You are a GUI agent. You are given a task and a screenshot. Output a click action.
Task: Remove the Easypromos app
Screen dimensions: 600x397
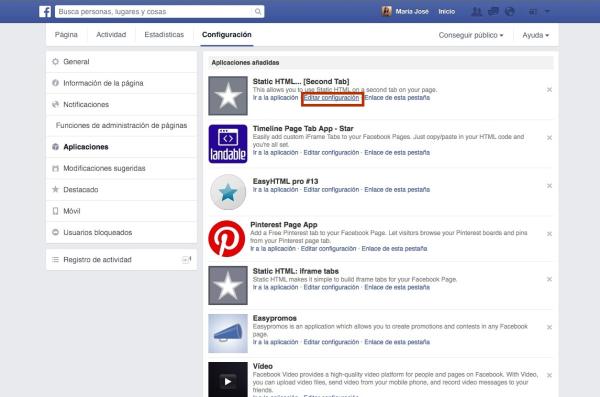click(x=549, y=327)
